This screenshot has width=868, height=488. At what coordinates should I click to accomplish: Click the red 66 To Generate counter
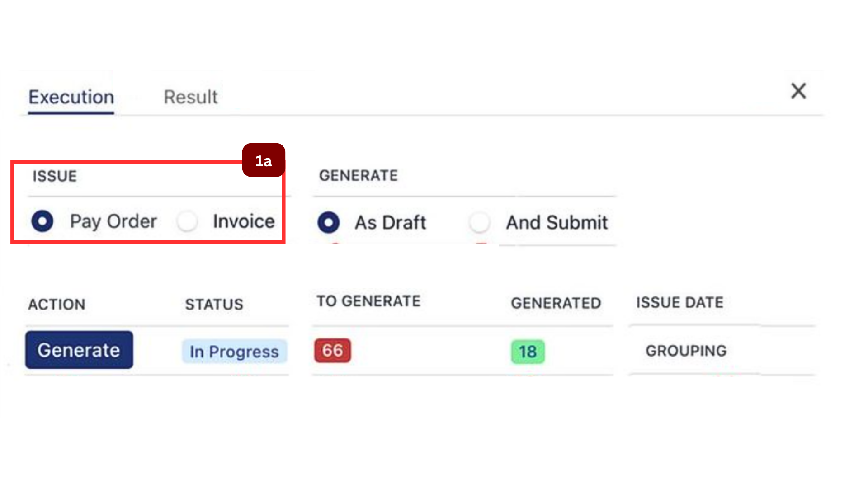pyautogui.click(x=332, y=350)
